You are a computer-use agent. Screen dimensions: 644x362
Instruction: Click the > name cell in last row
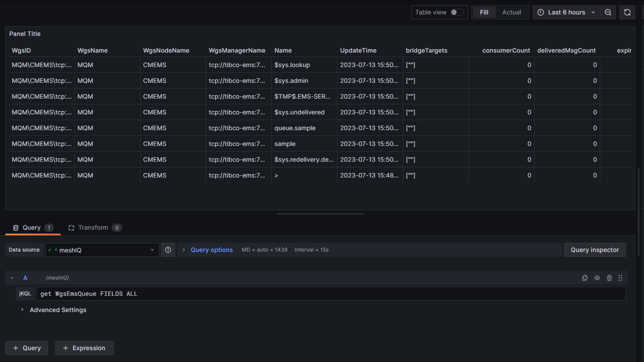pyautogui.click(x=304, y=175)
